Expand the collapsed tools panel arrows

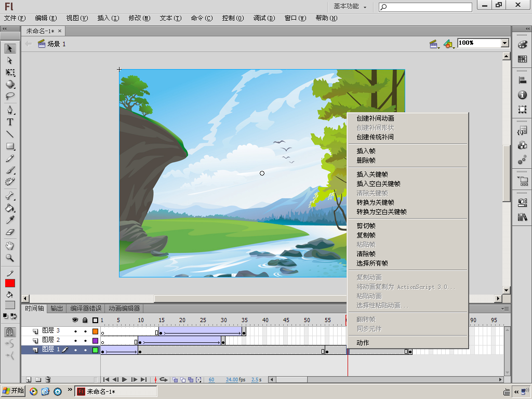pos(5,29)
